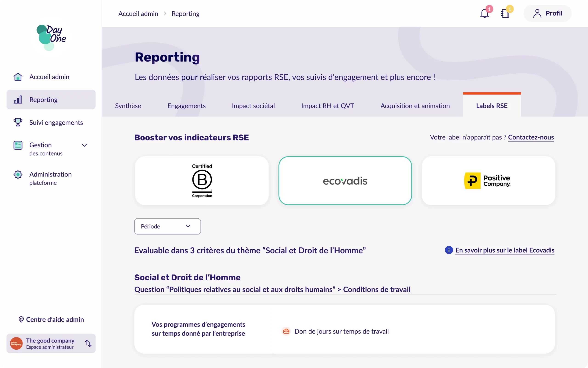Screen dimensions: 588x368
Task: Open the notebook icon with yellow badge
Action: click(x=505, y=13)
